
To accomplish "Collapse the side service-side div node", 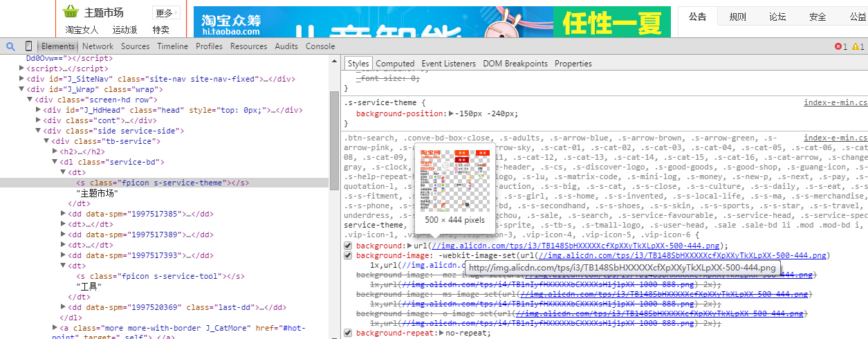I will 38,131.
